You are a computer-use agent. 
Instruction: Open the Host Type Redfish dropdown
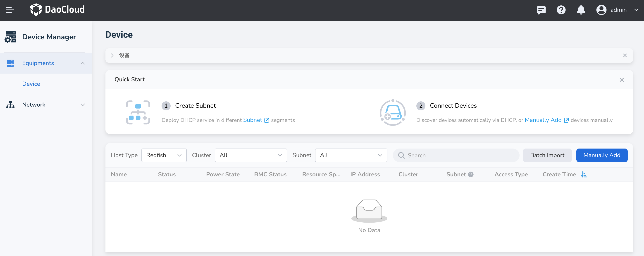(x=164, y=155)
